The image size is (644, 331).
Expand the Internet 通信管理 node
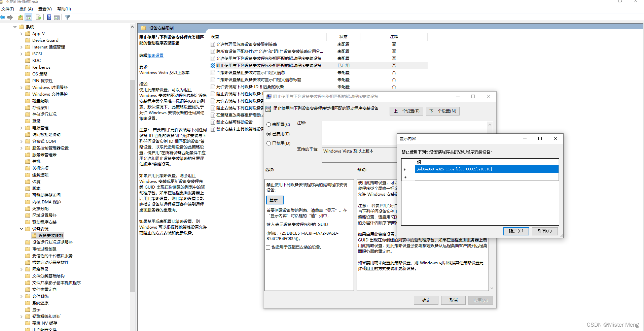pyautogui.click(x=22, y=47)
